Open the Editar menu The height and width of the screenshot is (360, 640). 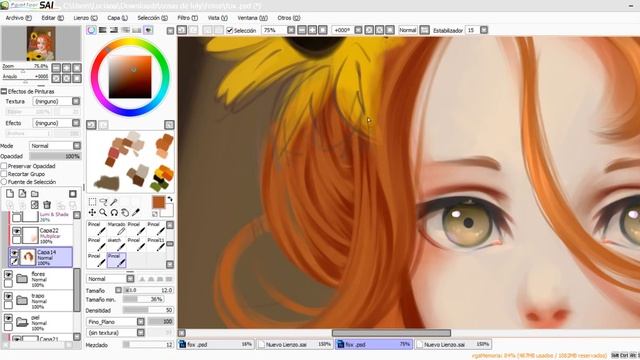coord(53,18)
